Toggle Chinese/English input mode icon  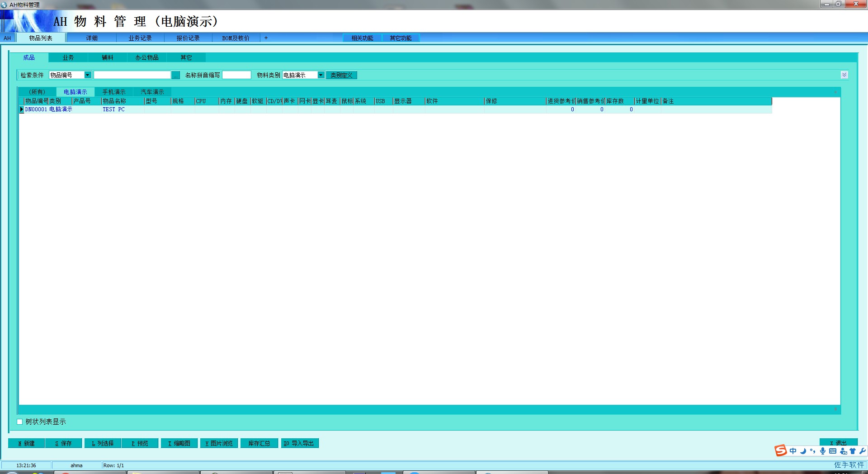793,451
